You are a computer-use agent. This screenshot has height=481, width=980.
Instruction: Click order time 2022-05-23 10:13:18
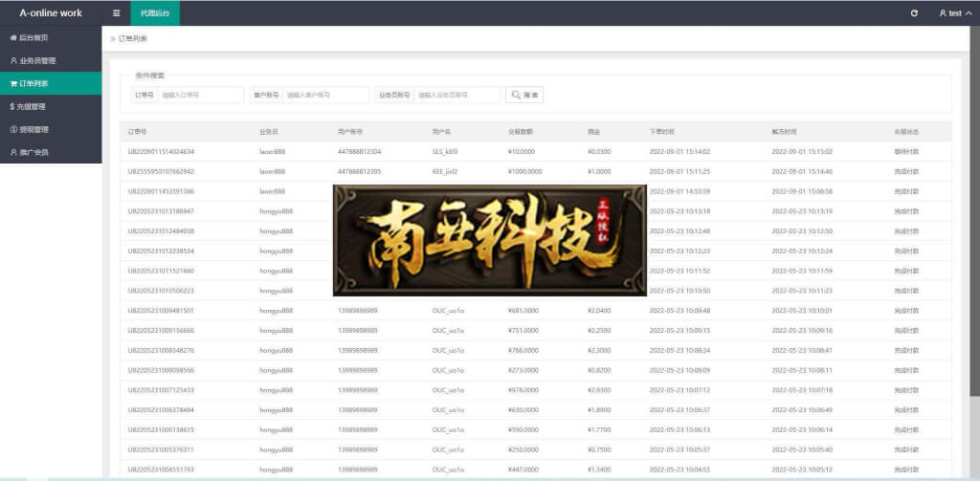coord(679,211)
